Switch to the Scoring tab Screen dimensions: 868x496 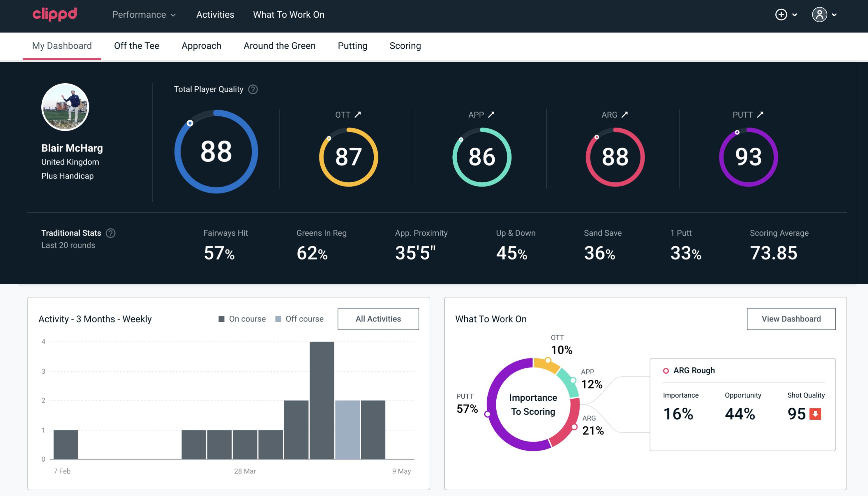point(405,46)
